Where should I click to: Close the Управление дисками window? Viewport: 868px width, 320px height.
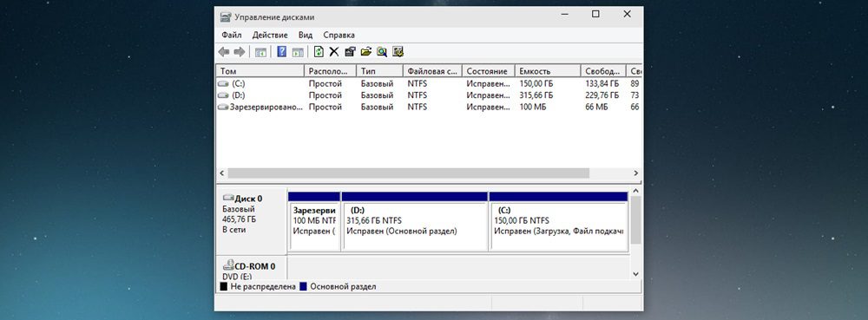click(628, 15)
